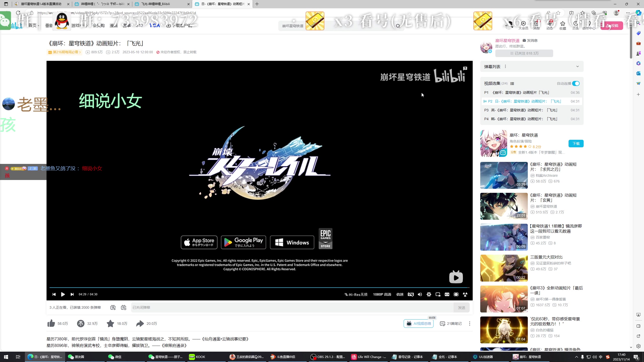This screenshot has width=644, height=362.
Task: Open 21篇笔记 notes
Action: [451, 324]
